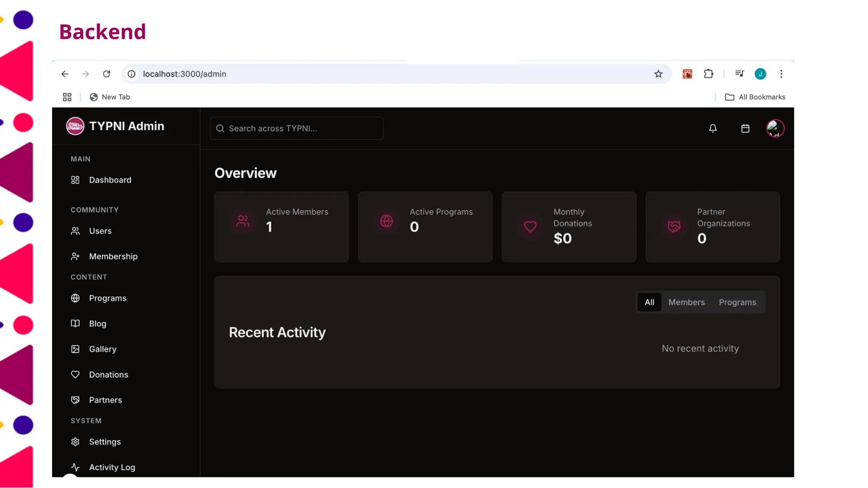The height and width of the screenshot is (488, 868).
Task: Click the calendar icon in header
Action: 745,128
